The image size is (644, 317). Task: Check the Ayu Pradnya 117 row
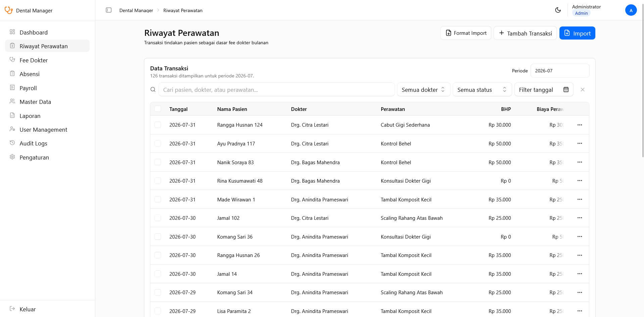(158, 143)
